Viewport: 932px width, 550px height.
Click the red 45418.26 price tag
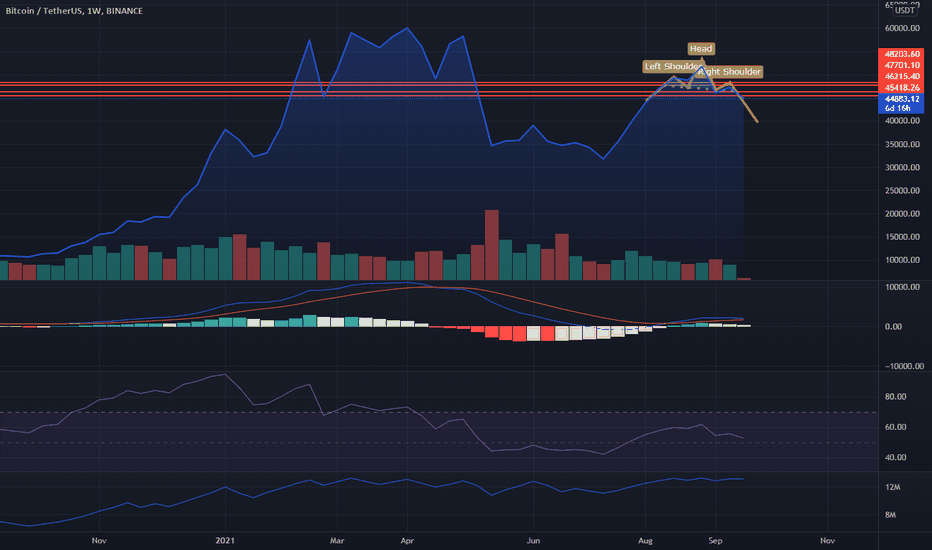tap(901, 88)
